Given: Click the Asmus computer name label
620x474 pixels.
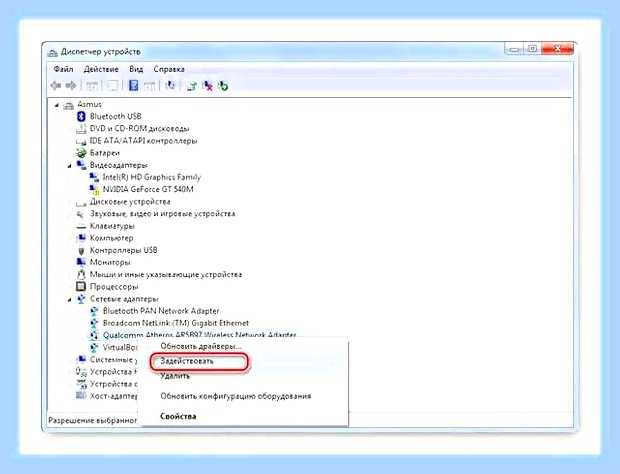Looking at the screenshot, I should click(89, 104).
